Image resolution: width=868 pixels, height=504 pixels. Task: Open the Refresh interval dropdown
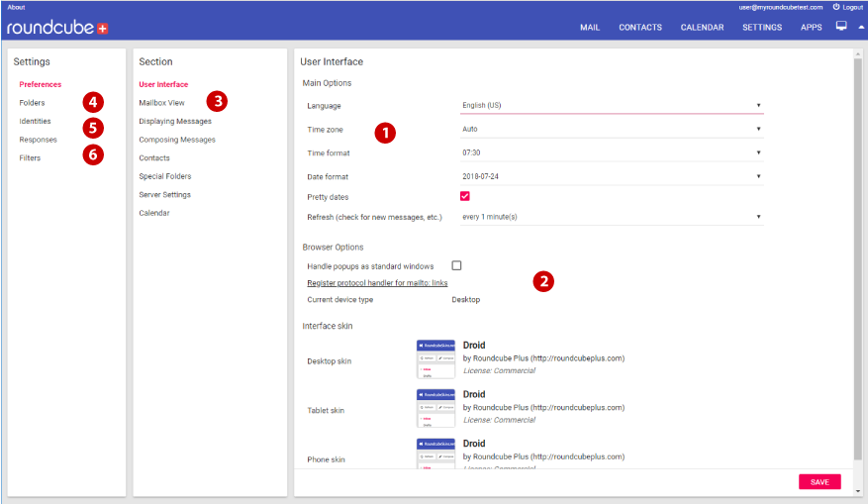(612, 217)
